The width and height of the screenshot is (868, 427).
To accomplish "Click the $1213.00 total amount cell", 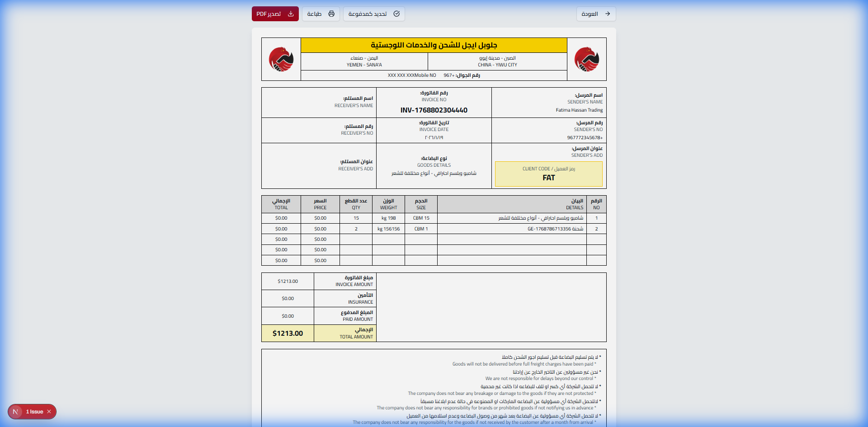I will (x=288, y=333).
